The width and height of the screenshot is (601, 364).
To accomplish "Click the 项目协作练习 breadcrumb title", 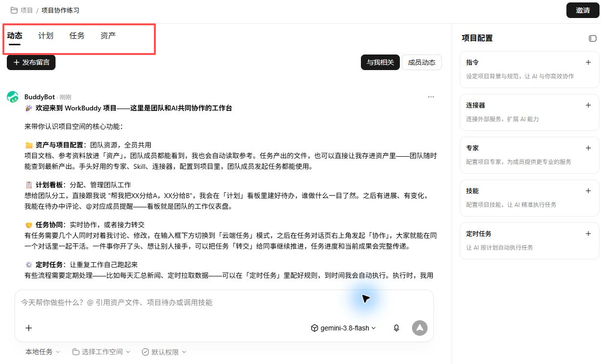I will point(60,10).
